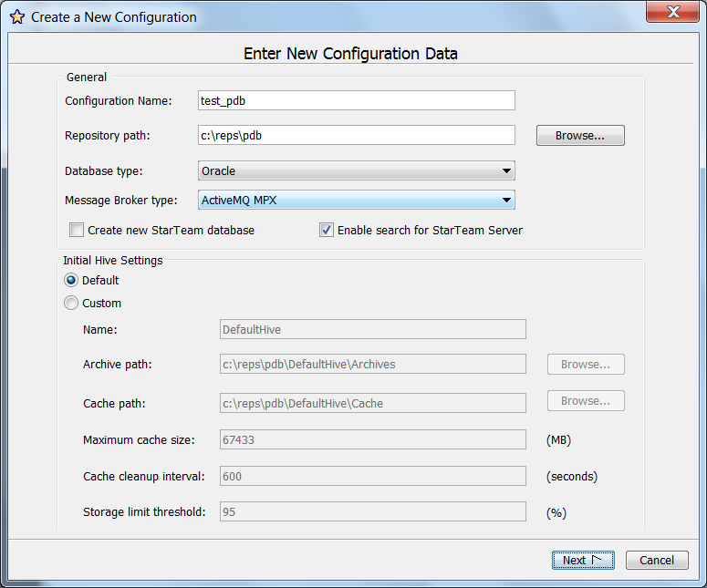Cancel the new configuration dialog
Screen dimensions: 707x588
pos(657,561)
